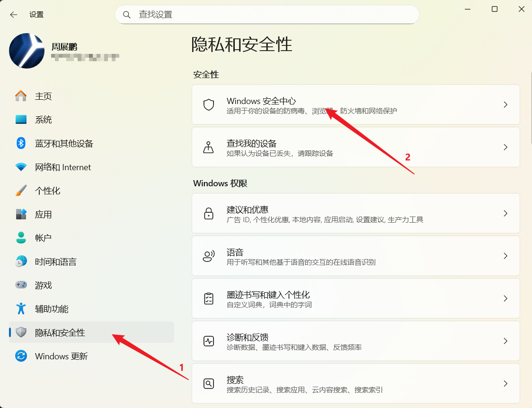Click the 诊断和反馈 title
The height and width of the screenshot is (408, 532).
click(x=248, y=337)
